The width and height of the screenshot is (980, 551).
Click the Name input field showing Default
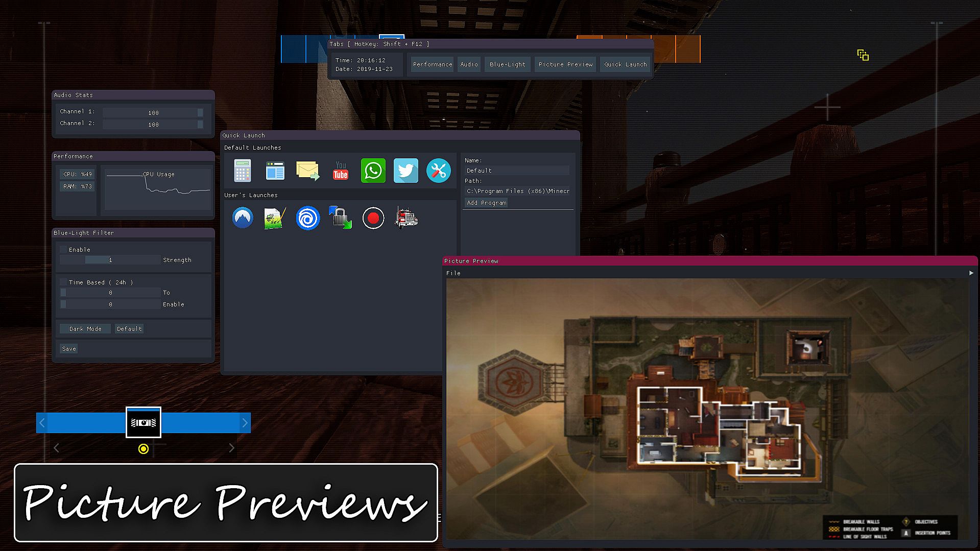[x=517, y=171]
